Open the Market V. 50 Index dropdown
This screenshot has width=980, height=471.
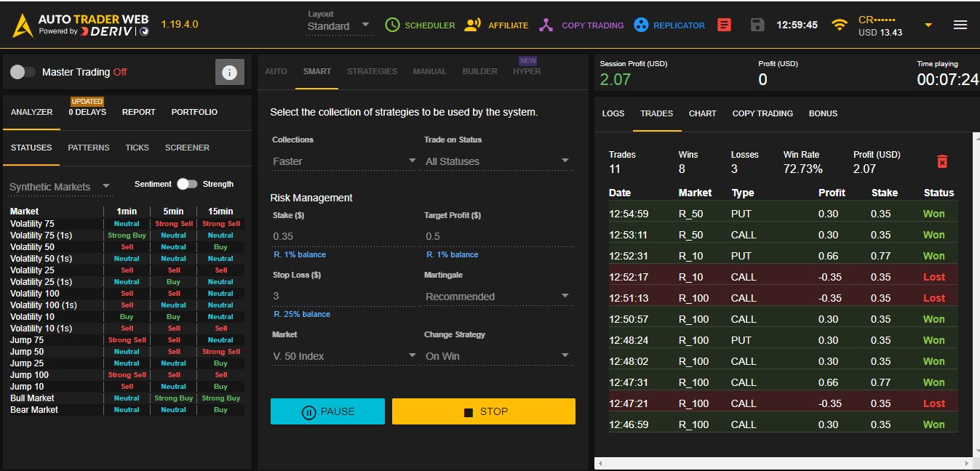[x=344, y=356]
